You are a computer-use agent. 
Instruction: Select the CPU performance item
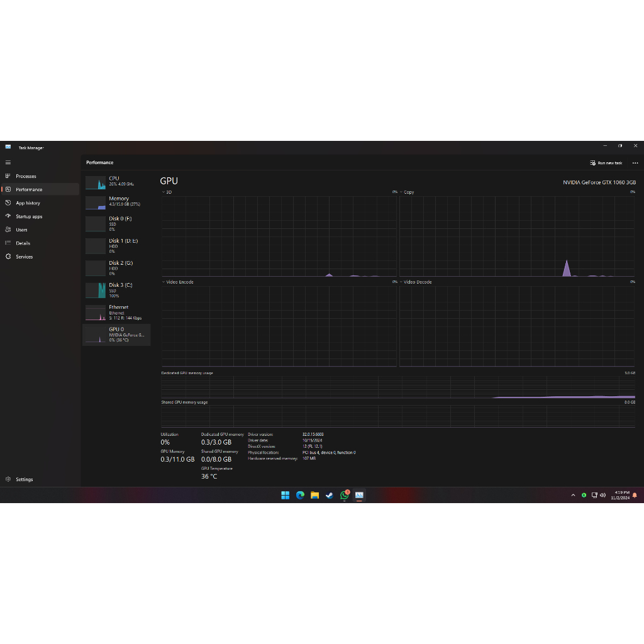click(x=116, y=182)
